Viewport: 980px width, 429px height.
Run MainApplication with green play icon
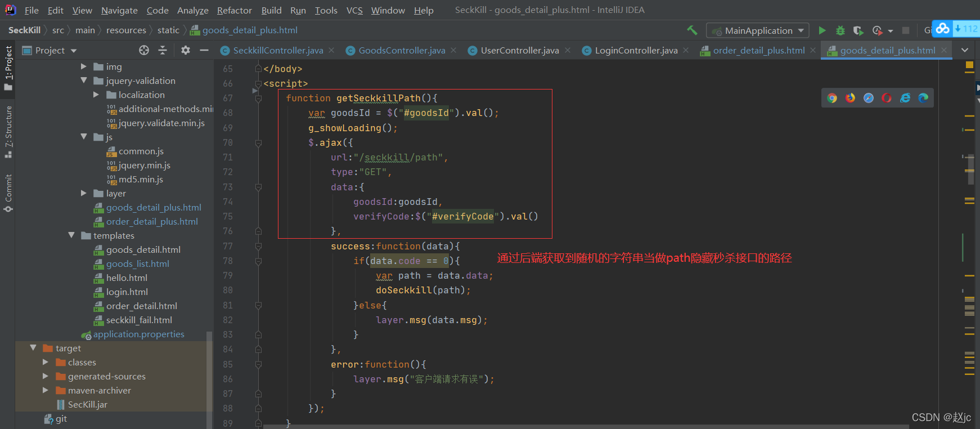click(822, 30)
